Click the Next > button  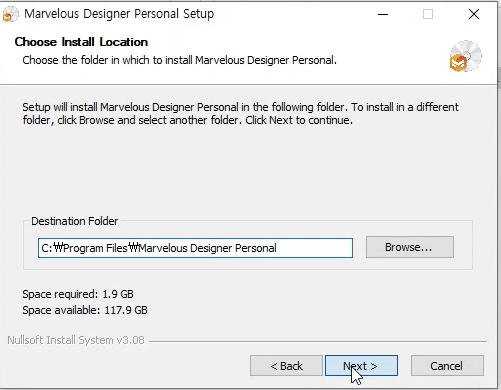tap(361, 366)
